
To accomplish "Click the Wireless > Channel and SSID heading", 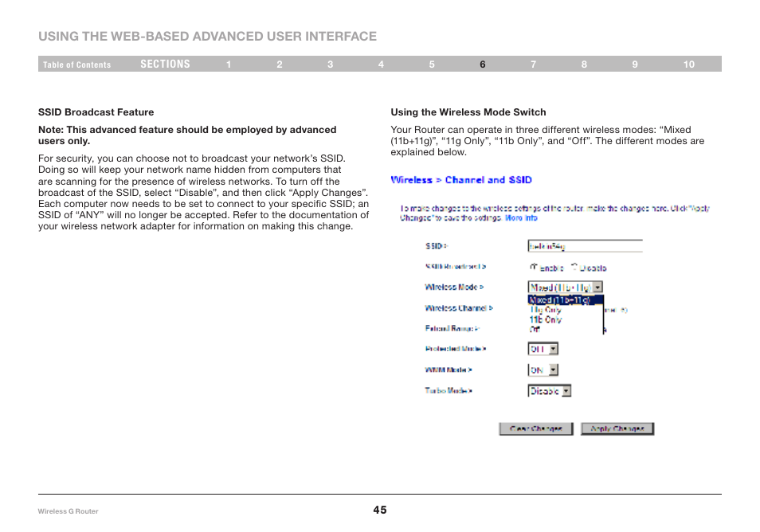I will tap(461, 180).
